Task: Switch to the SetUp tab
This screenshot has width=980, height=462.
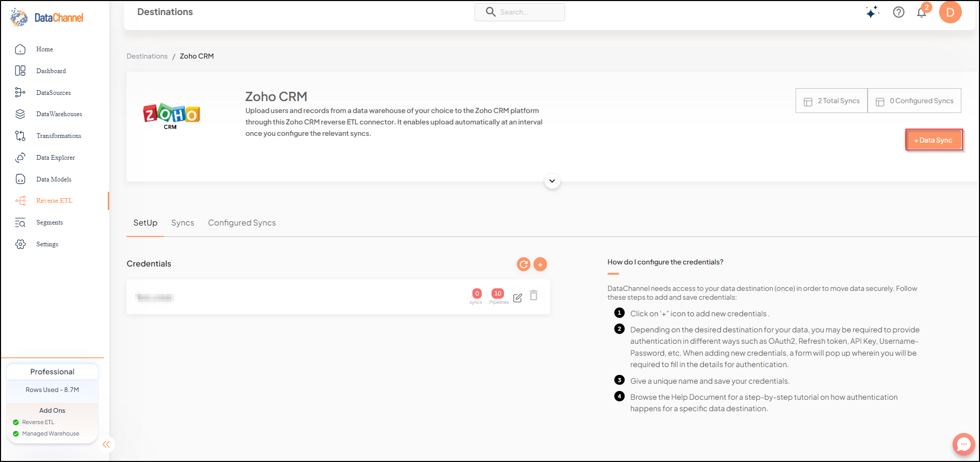Action: pyautogui.click(x=146, y=223)
